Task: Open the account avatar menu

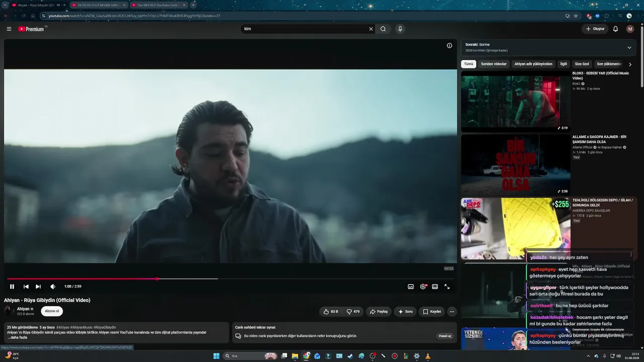Action: [630, 29]
